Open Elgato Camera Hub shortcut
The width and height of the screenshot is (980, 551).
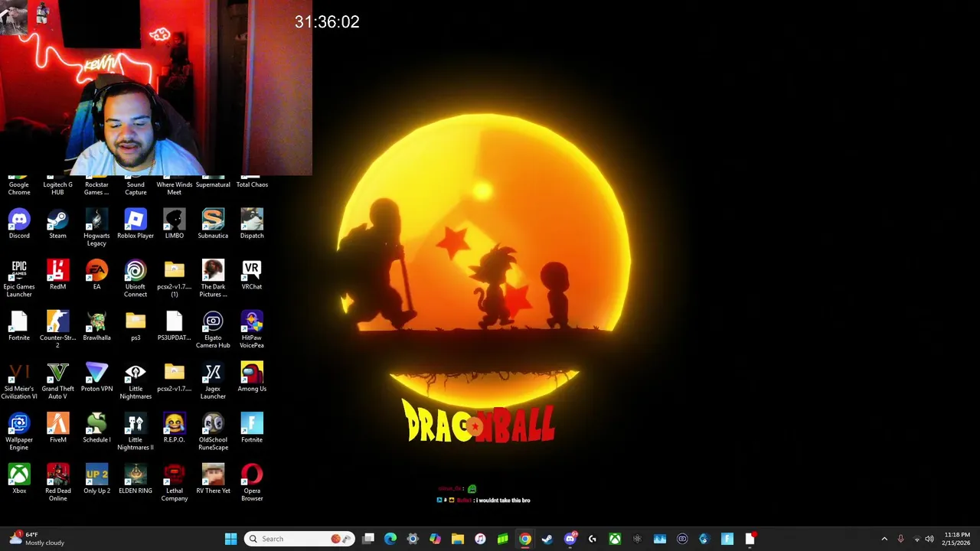pyautogui.click(x=213, y=330)
